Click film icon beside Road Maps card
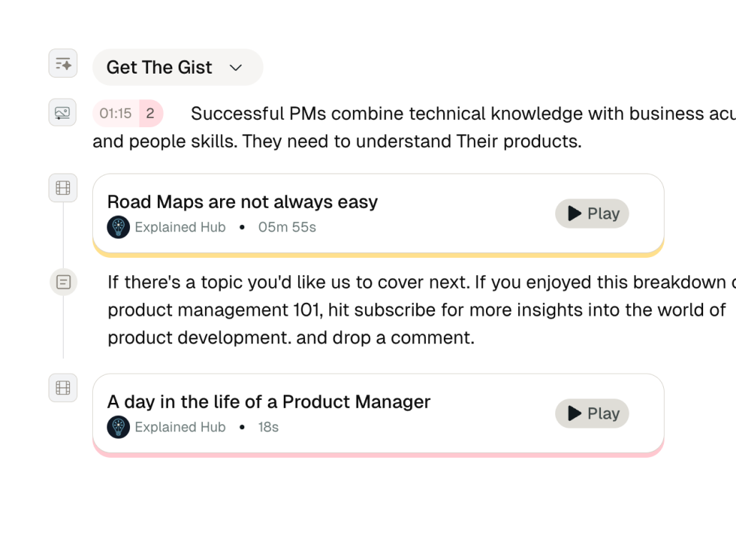 click(x=63, y=188)
